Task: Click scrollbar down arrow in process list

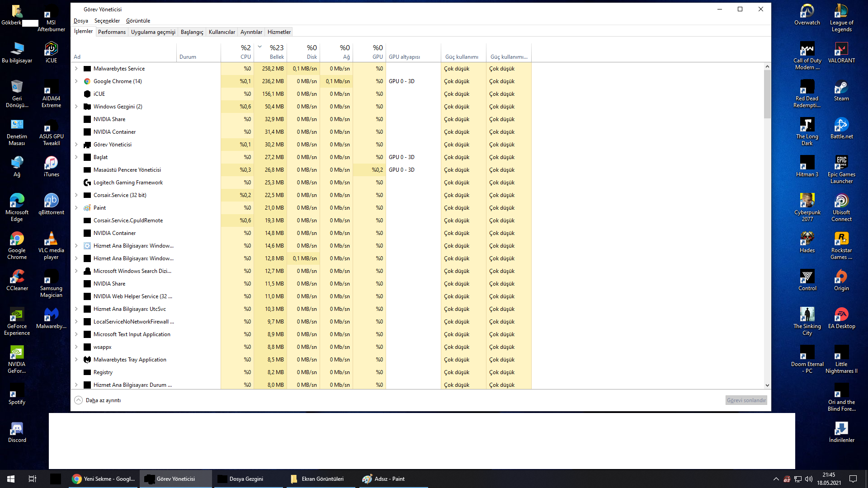Action: (x=767, y=385)
